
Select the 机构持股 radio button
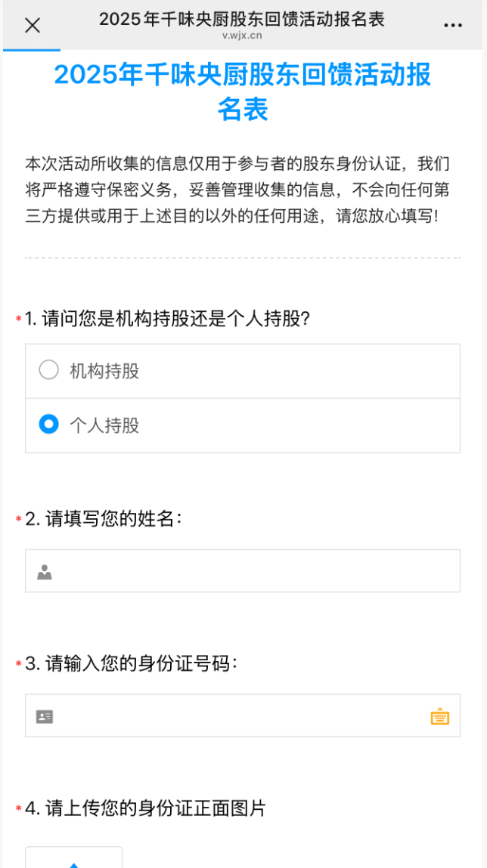point(49,370)
